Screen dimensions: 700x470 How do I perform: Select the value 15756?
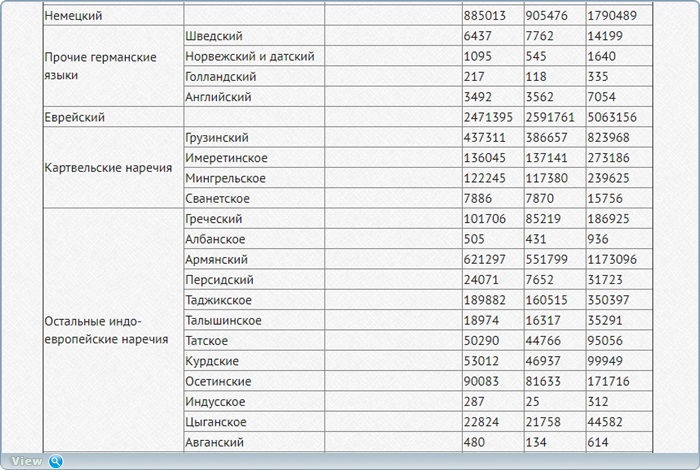[605, 199]
